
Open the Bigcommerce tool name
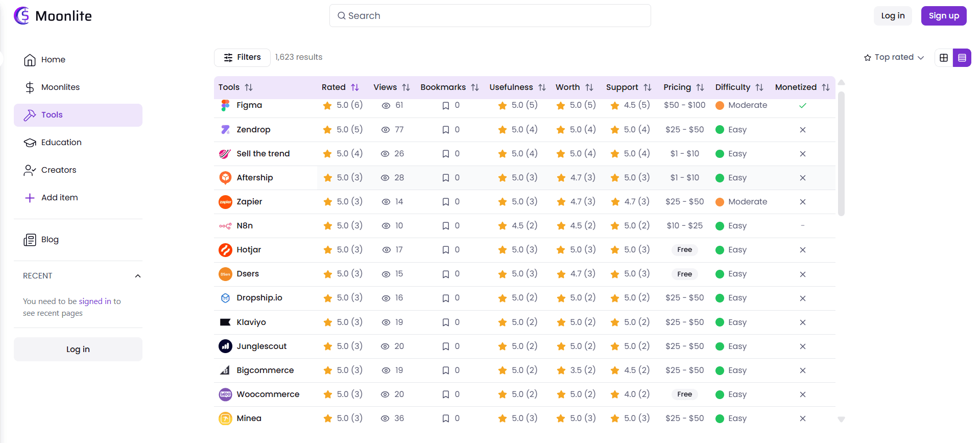pyautogui.click(x=265, y=370)
